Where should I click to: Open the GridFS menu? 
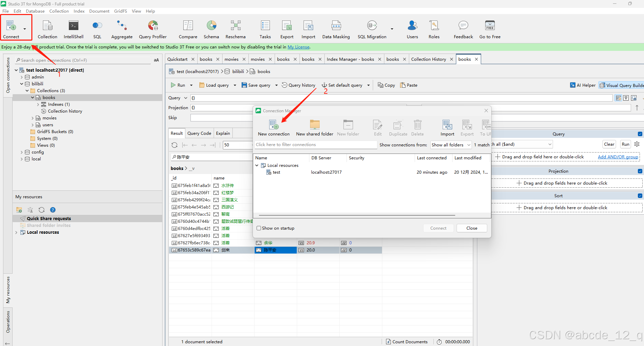click(120, 11)
